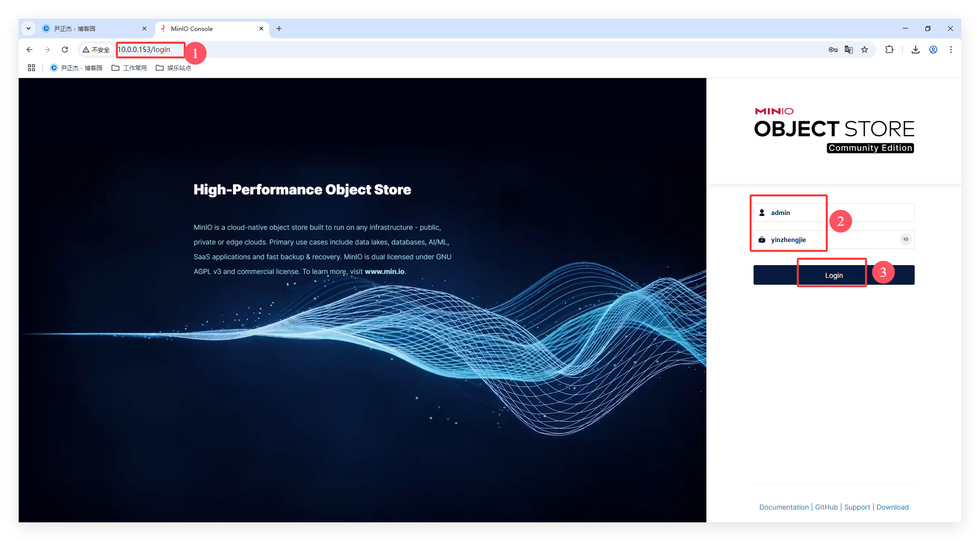Open the Chrome profile avatar
980x541 pixels.
pos(933,50)
